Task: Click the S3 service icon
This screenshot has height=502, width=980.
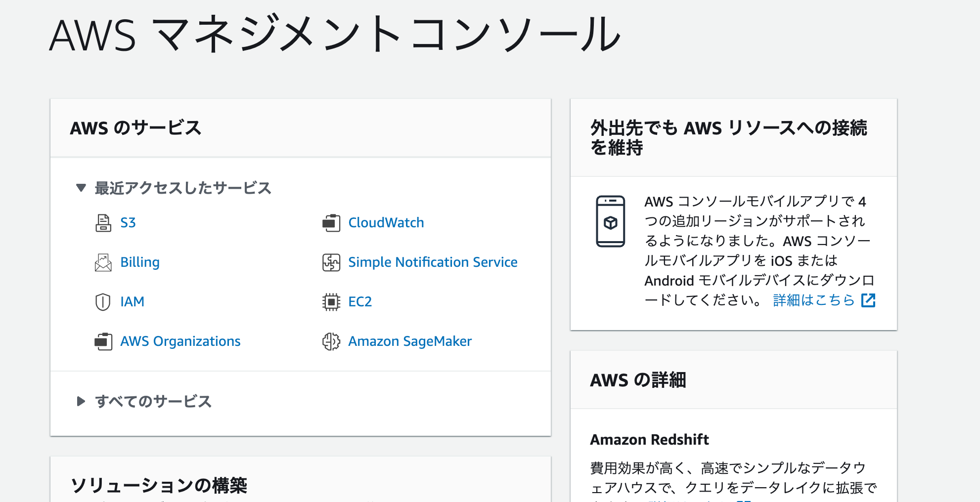Action: tap(103, 223)
